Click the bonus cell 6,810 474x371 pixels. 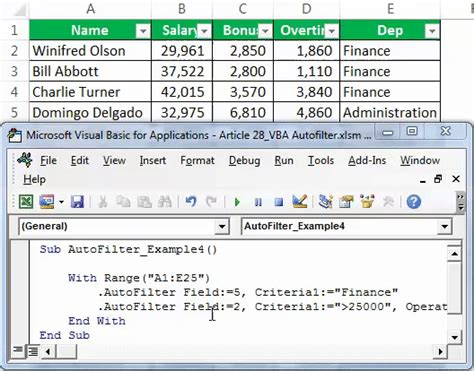click(x=243, y=113)
